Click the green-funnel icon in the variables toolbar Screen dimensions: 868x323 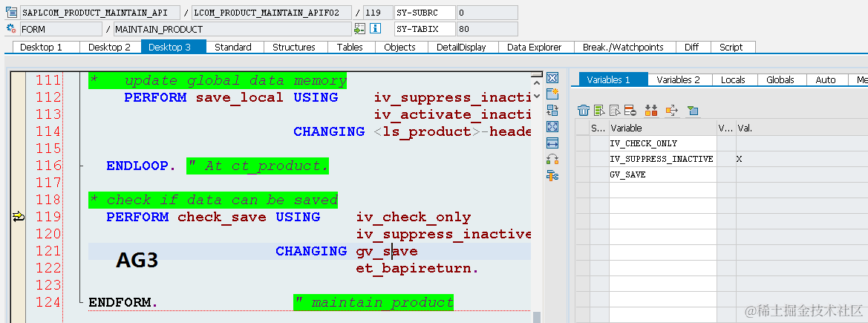tap(692, 110)
